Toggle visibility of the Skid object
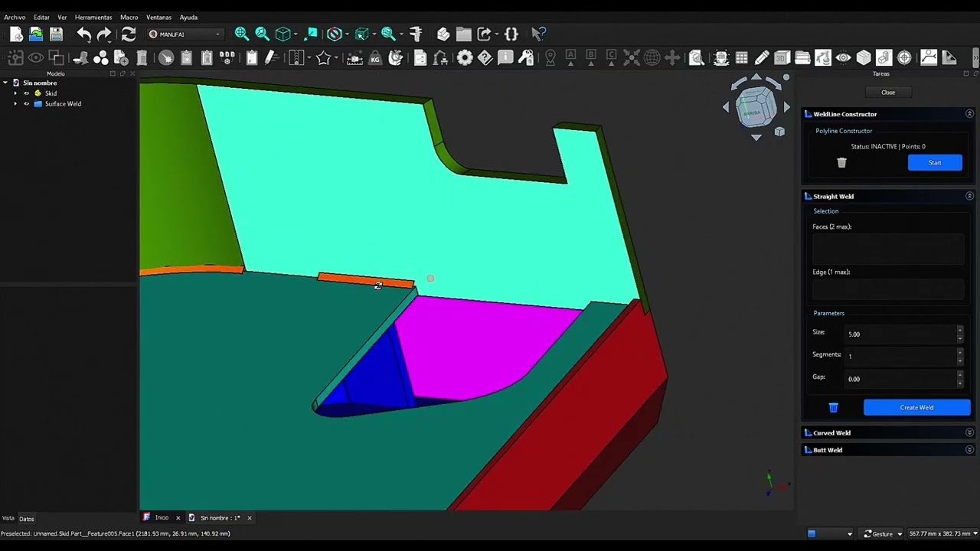 click(27, 93)
